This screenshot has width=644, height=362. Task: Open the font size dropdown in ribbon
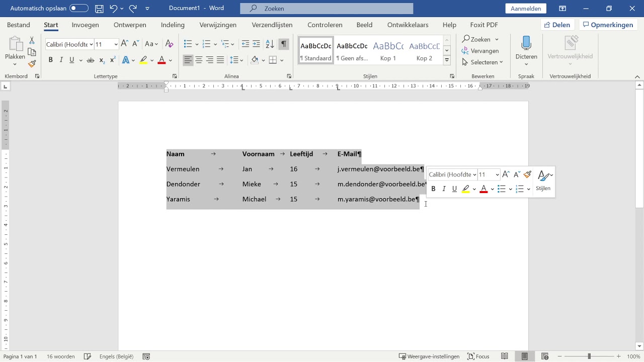tap(116, 45)
